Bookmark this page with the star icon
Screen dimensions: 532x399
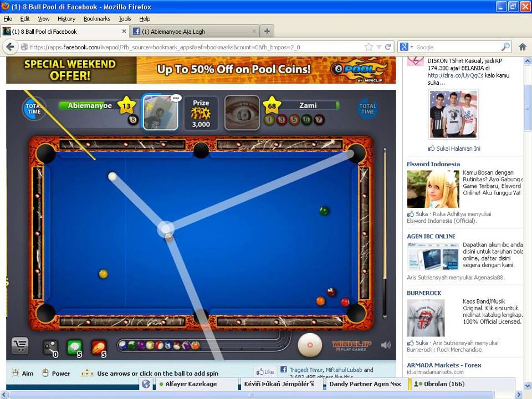pyautogui.click(x=369, y=47)
